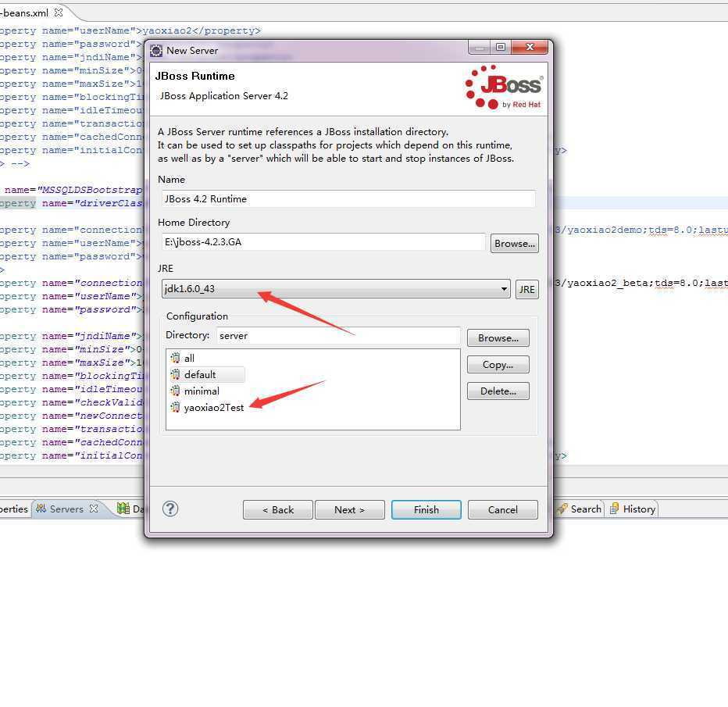Close the Servers view tab

point(94,509)
